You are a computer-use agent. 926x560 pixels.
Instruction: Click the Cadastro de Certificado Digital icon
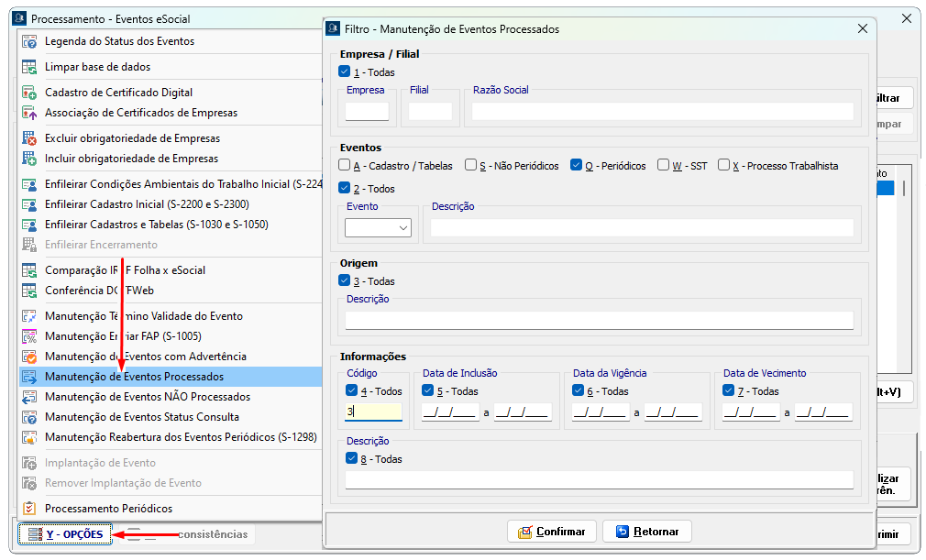coord(29,93)
